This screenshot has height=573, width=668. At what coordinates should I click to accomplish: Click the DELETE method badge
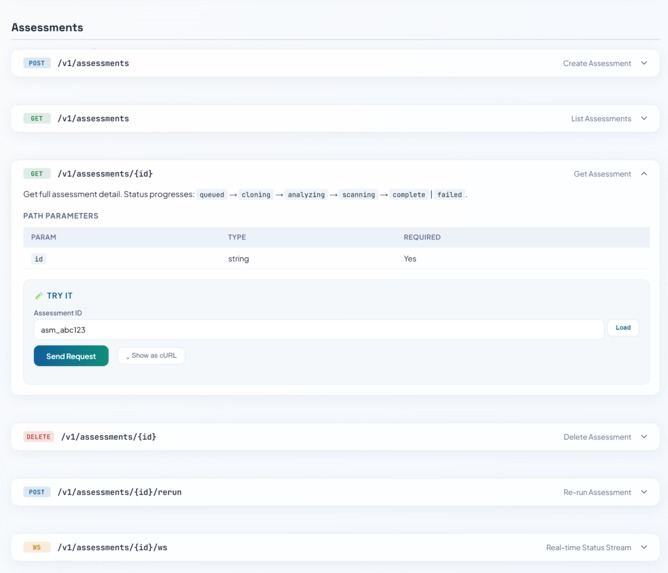click(x=38, y=437)
